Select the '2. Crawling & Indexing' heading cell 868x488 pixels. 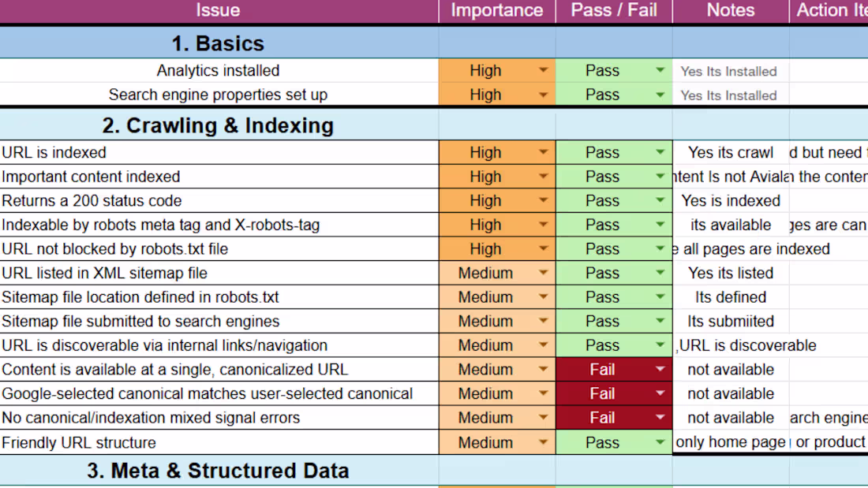[218, 125]
